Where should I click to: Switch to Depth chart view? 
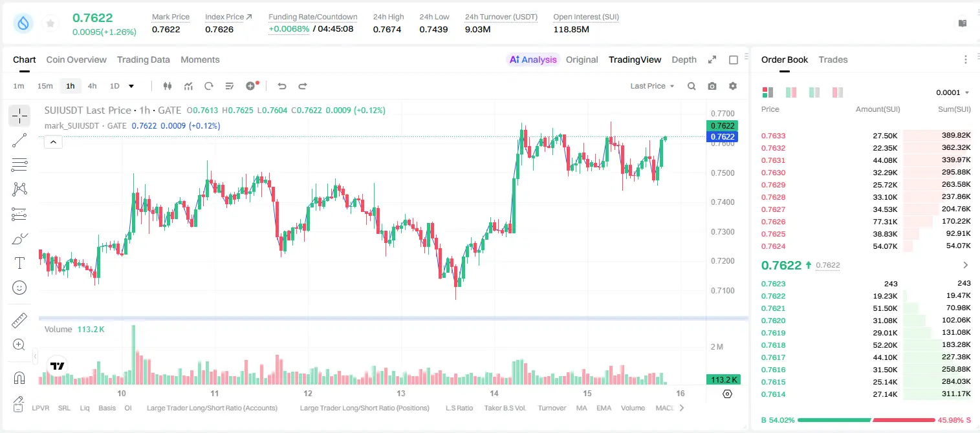684,59
